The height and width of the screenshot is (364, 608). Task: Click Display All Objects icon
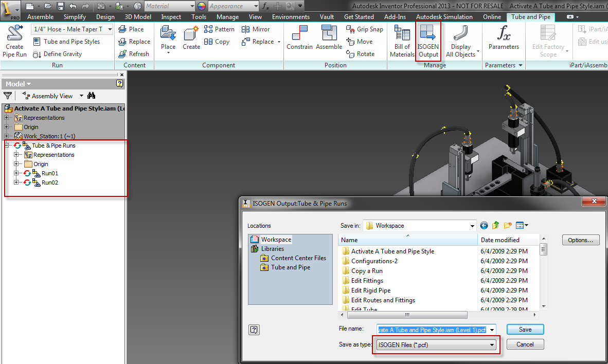[x=461, y=41]
